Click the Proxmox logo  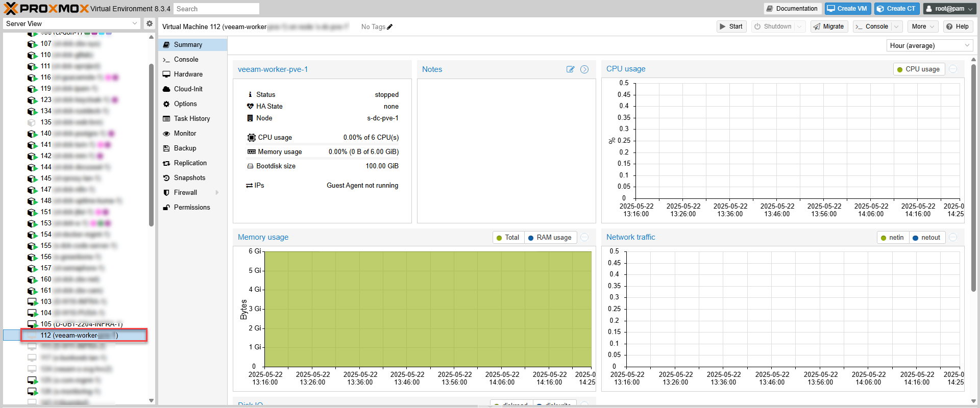click(x=46, y=8)
